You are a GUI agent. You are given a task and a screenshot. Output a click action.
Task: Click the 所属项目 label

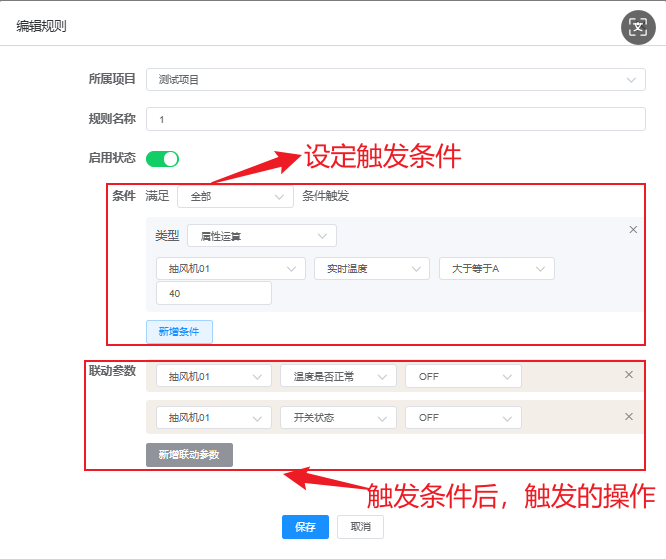112,79
